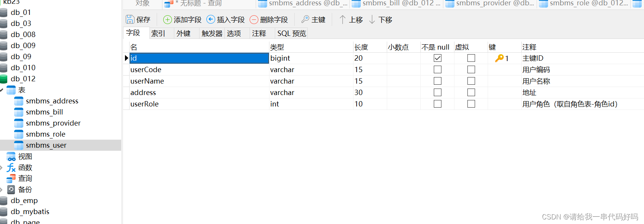Click the primary key icon in id row

[499, 58]
